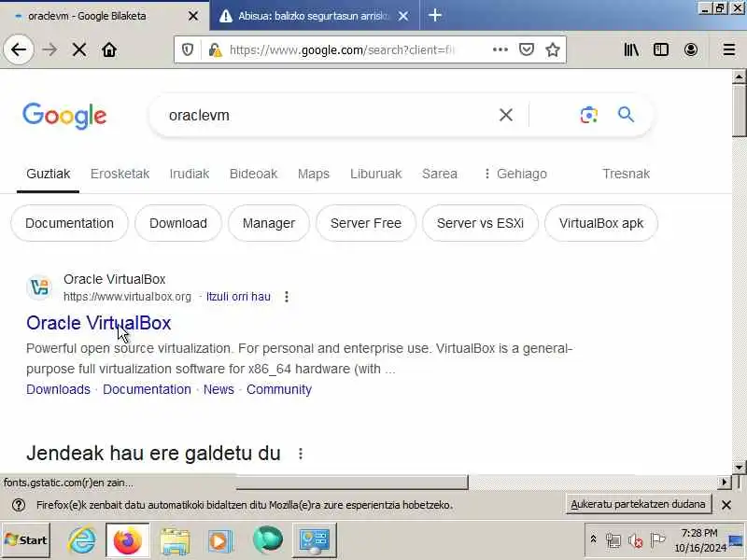Open page actions three-dot menu
Image resolution: width=747 pixels, height=560 pixels.
pos(500,49)
